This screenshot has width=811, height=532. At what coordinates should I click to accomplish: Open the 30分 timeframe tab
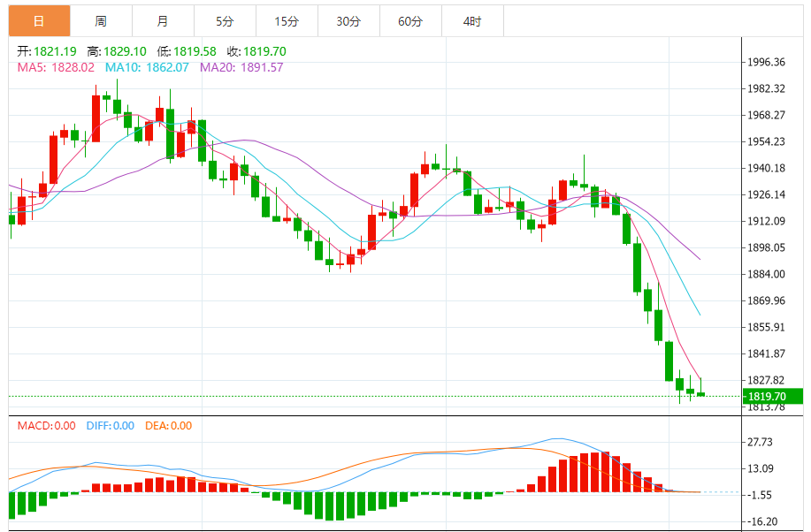[348, 21]
